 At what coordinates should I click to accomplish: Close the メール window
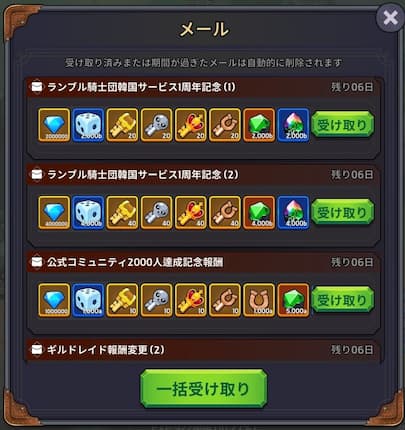(x=390, y=18)
